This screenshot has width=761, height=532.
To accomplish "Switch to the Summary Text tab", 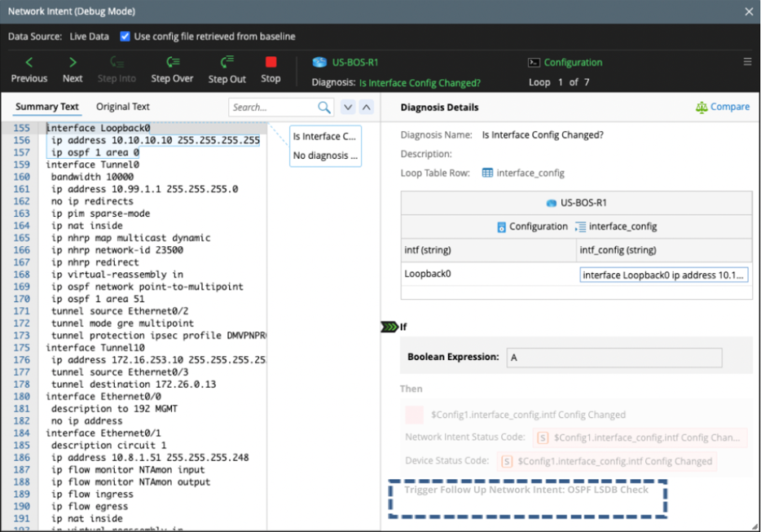I will (47, 107).
